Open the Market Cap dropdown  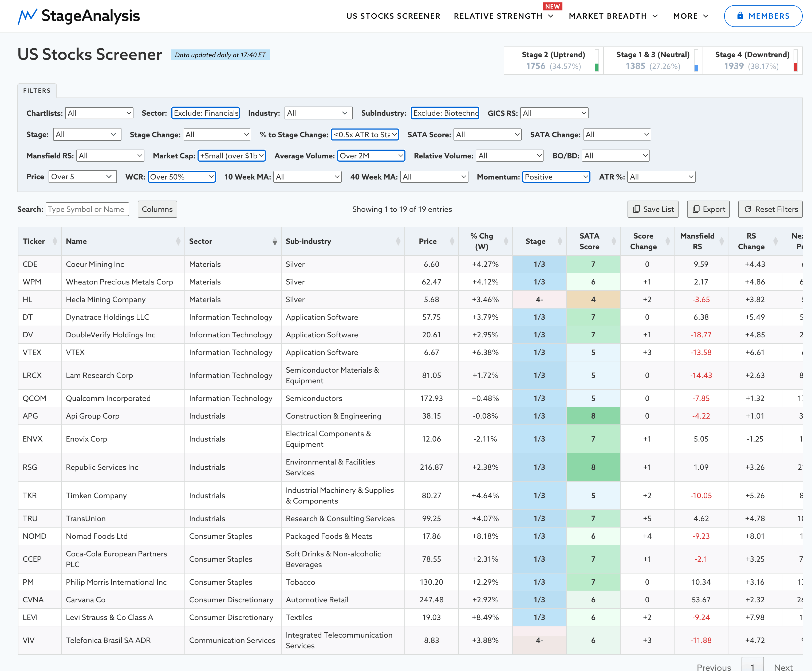tap(231, 155)
